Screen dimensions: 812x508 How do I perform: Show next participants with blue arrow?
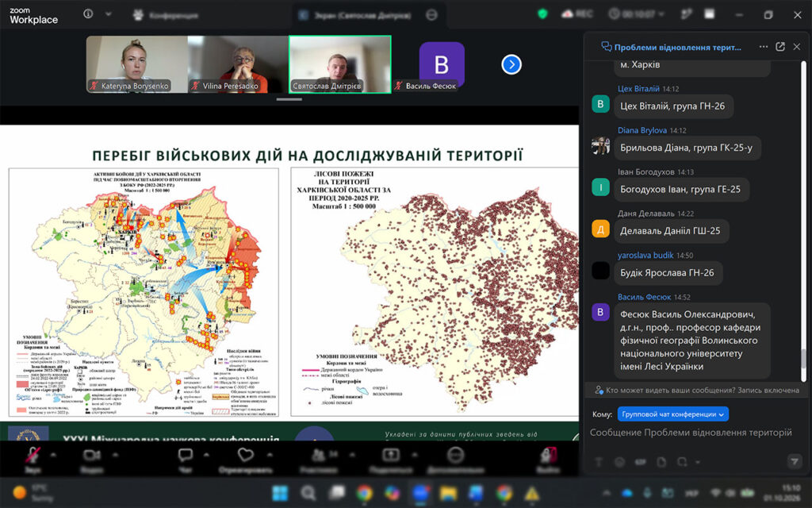[511, 64]
